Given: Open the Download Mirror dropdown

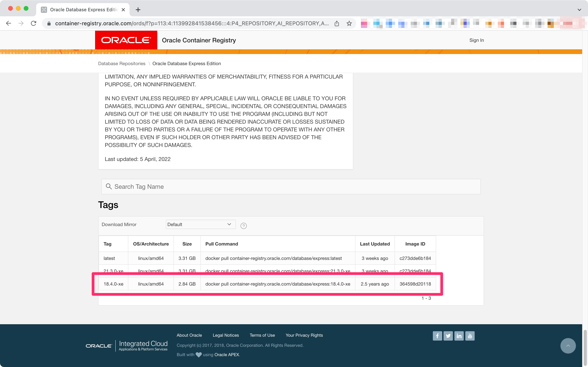Looking at the screenshot, I should click(200, 224).
